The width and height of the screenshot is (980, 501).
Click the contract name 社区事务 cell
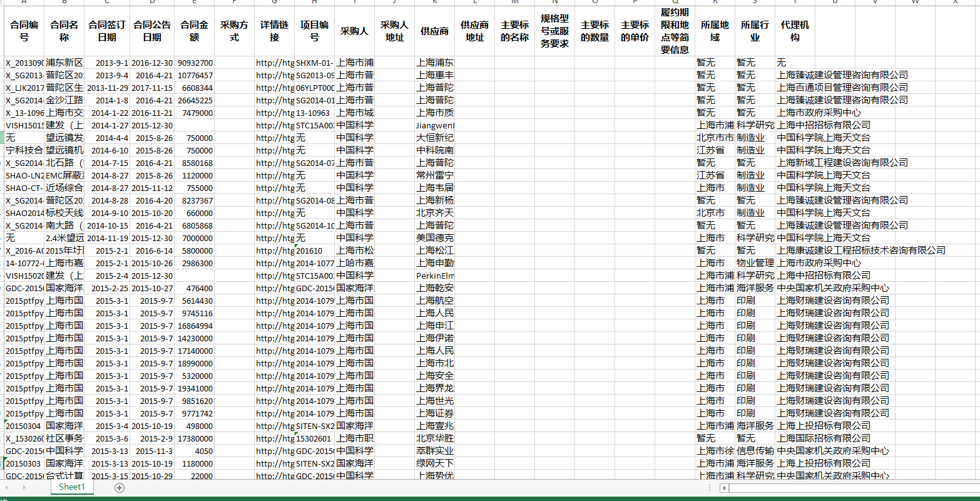tap(64, 438)
